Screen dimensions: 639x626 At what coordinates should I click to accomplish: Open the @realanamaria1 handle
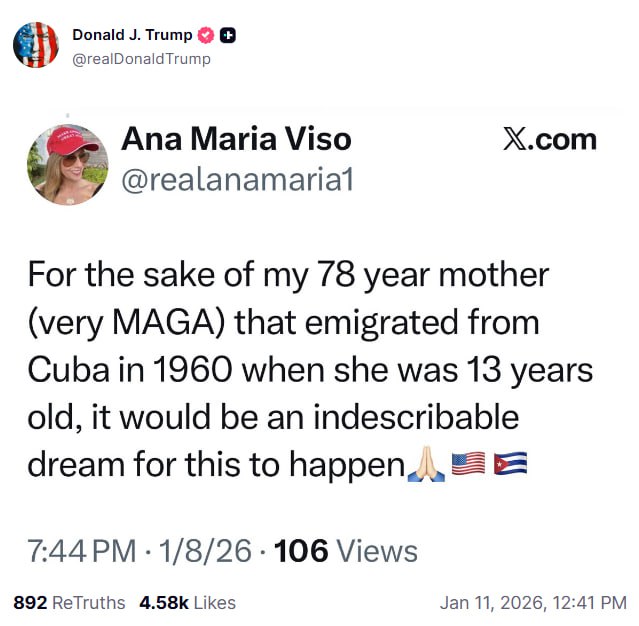tap(237, 180)
